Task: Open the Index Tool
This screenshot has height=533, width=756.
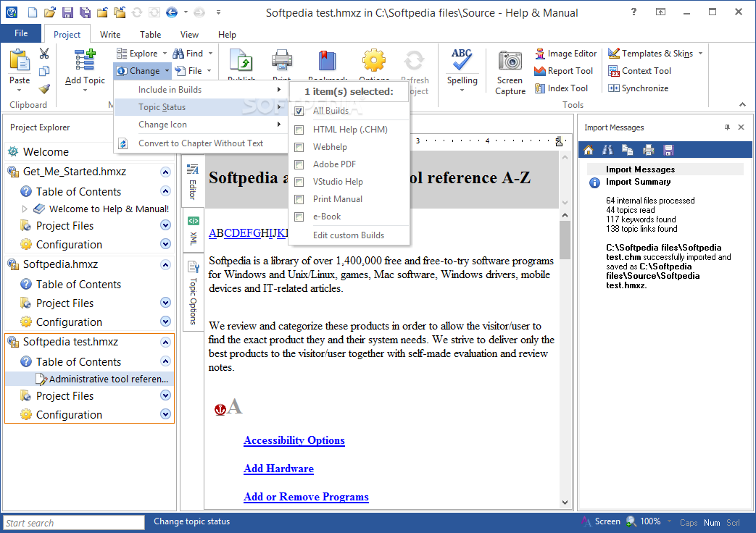Action: coord(561,88)
